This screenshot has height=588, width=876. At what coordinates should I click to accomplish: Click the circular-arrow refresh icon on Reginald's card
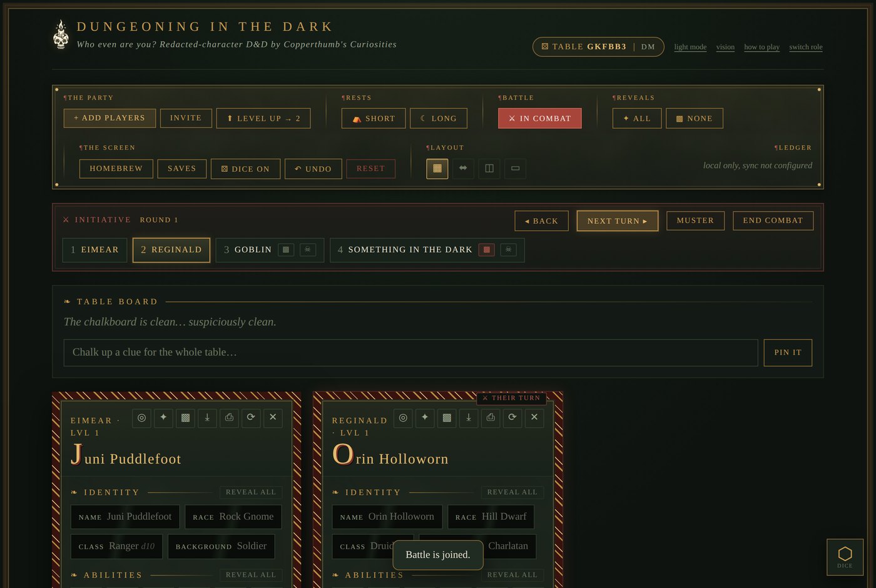coord(512,418)
